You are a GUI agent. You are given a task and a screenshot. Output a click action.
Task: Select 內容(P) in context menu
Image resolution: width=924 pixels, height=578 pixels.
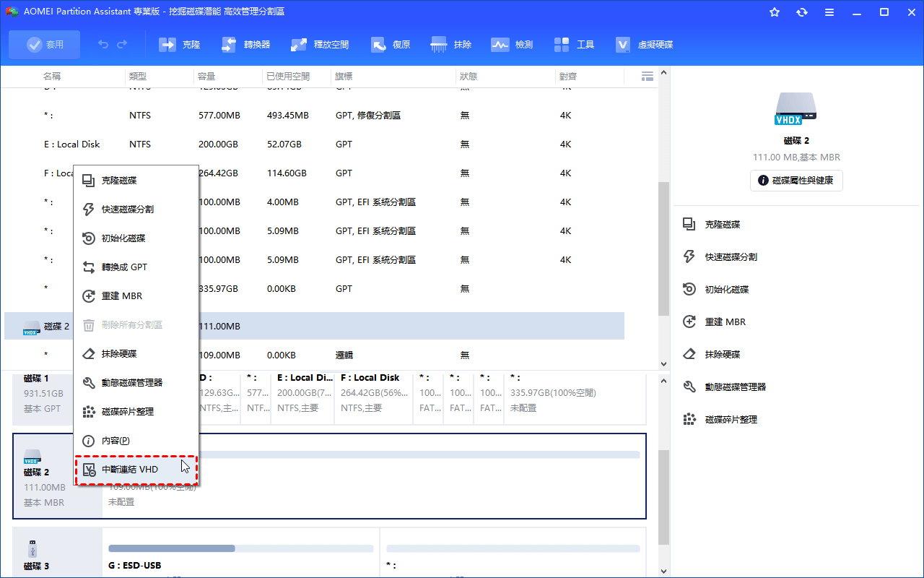tap(136, 441)
